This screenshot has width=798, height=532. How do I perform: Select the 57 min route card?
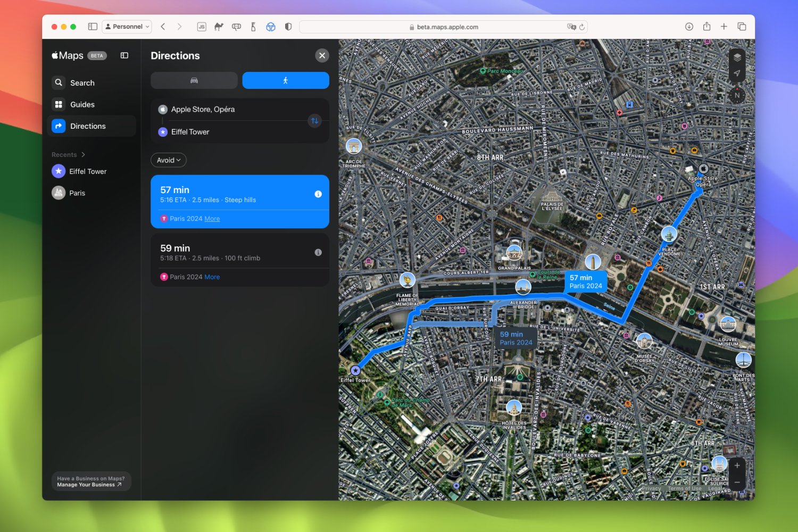coord(240,201)
